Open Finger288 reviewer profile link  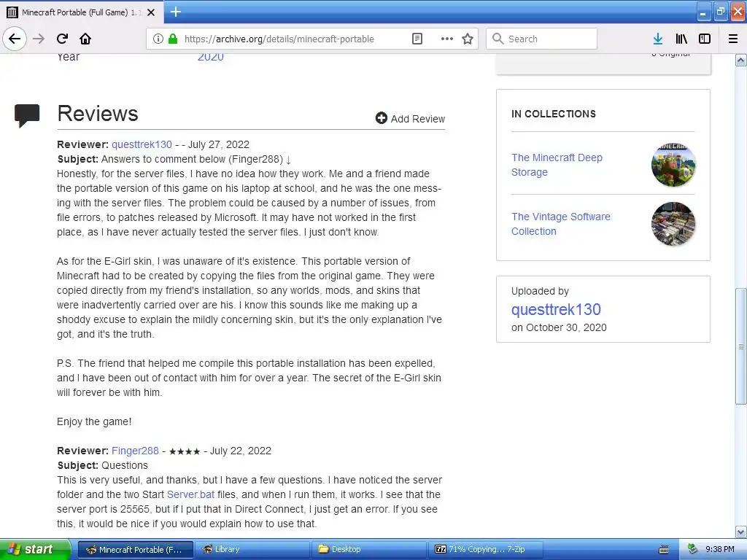(x=135, y=451)
